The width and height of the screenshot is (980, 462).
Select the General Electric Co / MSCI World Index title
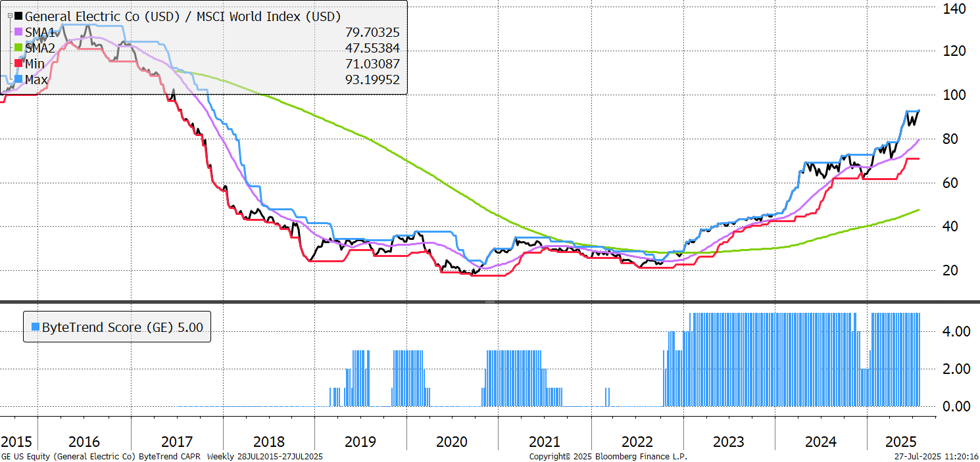click(183, 16)
